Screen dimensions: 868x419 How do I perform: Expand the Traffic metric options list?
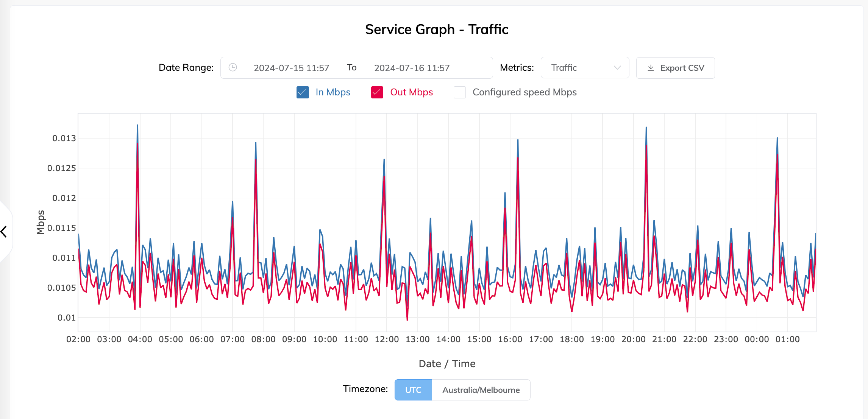585,67
